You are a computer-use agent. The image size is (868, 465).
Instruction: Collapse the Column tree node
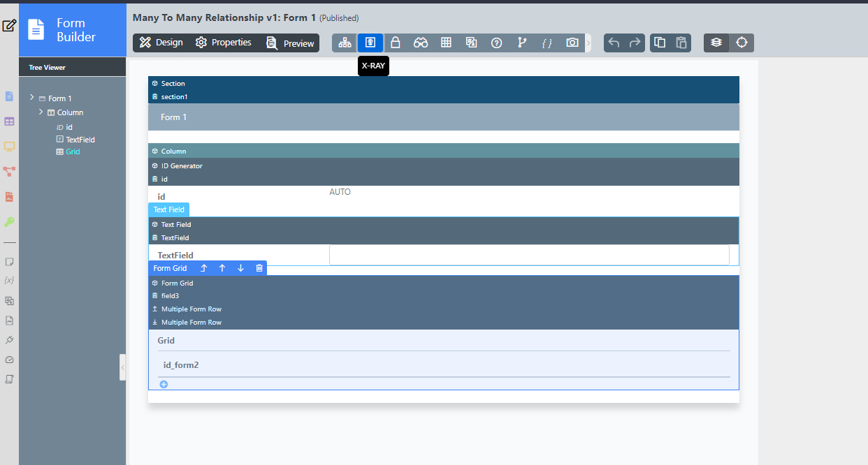click(x=41, y=112)
